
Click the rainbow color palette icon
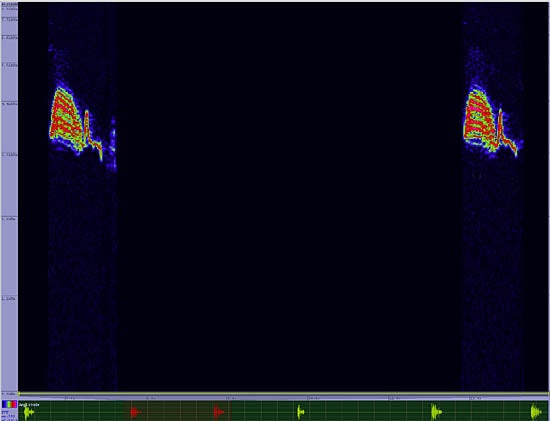coord(9,404)
